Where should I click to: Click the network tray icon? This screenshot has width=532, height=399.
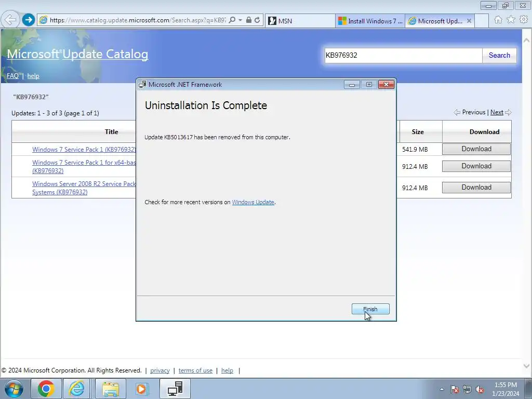click(467, 390)
